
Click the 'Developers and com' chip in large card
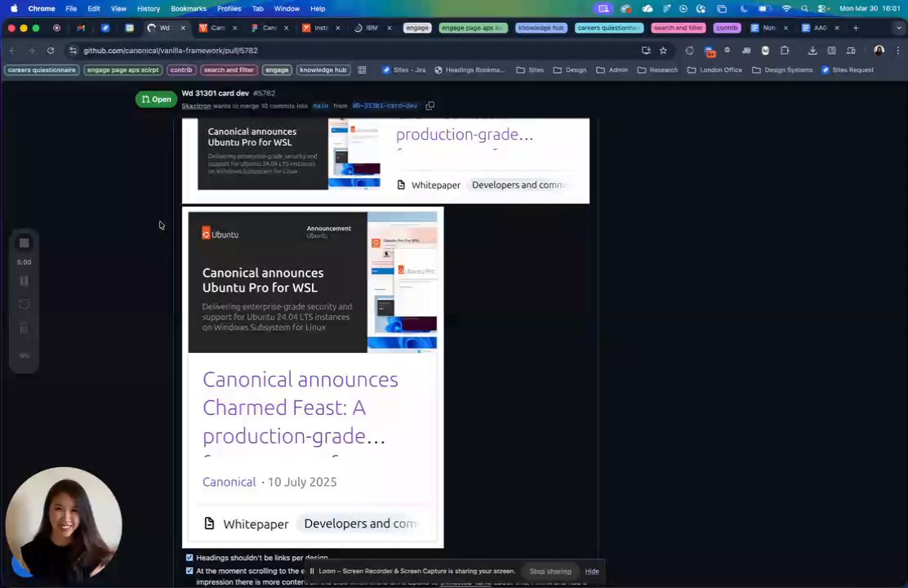[359, 523]
